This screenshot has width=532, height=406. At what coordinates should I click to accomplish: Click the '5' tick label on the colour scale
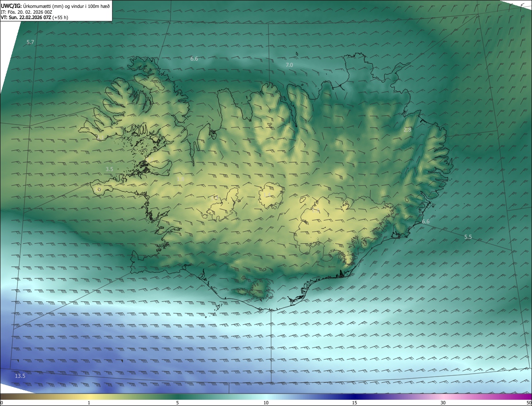(177, 403)
